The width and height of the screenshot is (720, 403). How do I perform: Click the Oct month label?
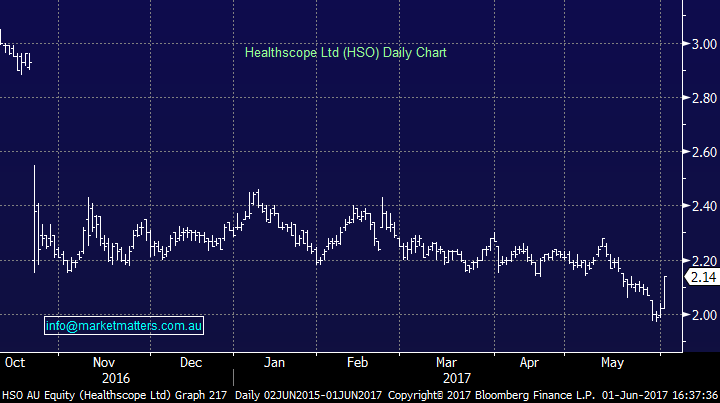(15, 363)
